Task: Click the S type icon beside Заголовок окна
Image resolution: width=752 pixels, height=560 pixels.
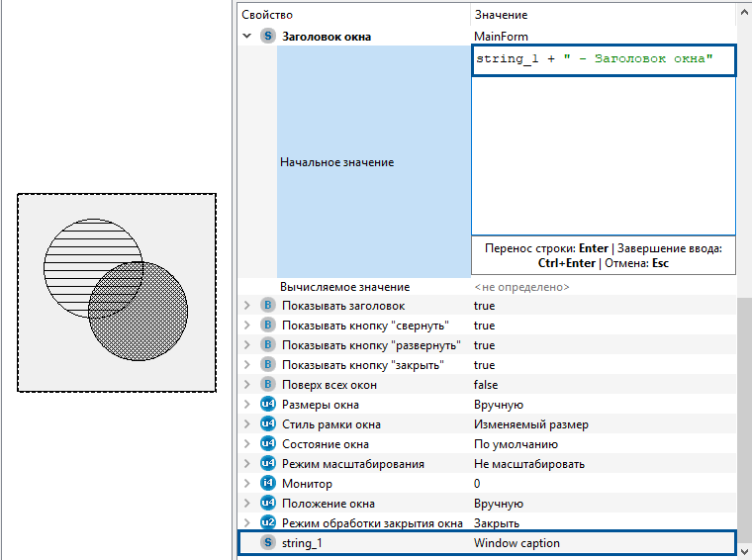Action: click(x=267, y=37)
